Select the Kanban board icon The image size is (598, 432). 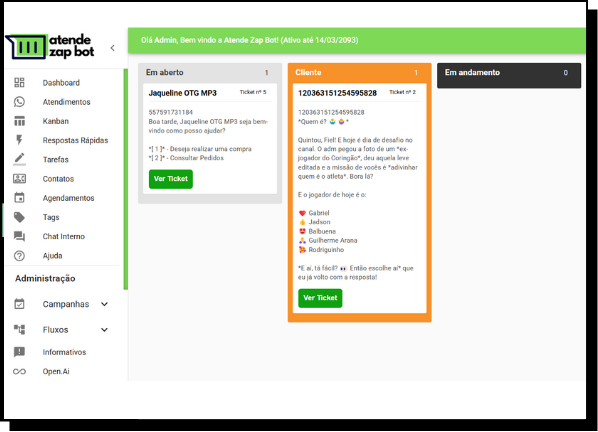pos(19,121)
